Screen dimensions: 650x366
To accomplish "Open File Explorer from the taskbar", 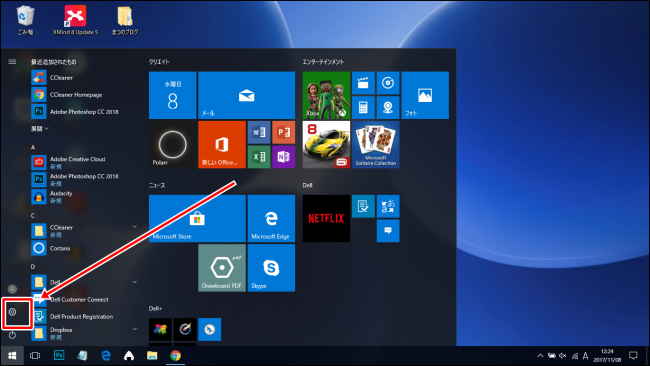I will click(152, 356).
